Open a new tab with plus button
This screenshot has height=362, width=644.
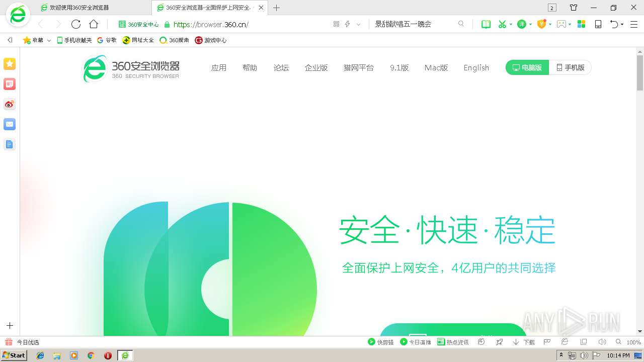pos(276,8)
